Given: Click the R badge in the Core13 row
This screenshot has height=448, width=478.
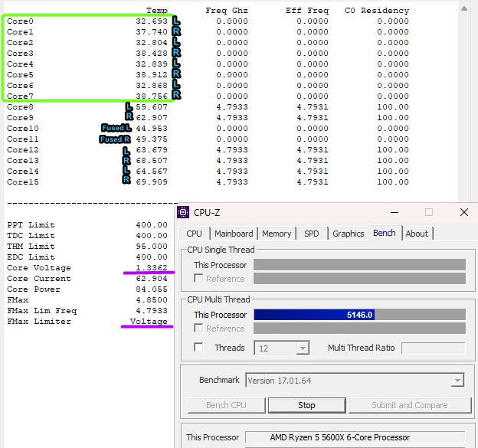Looking at the screenshot, I should point(126,161).
